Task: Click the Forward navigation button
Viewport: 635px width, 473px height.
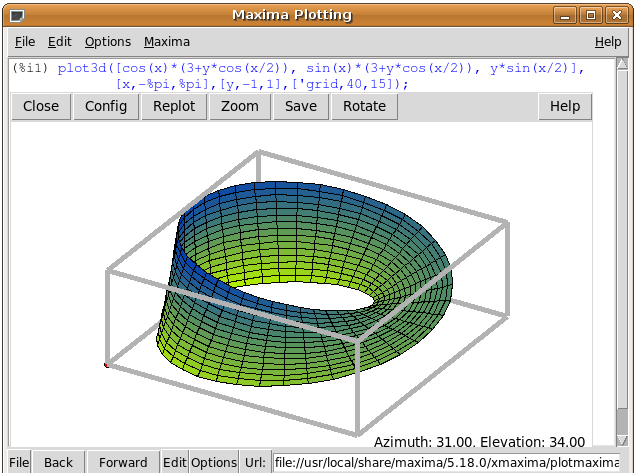Action: coord(123,462)
